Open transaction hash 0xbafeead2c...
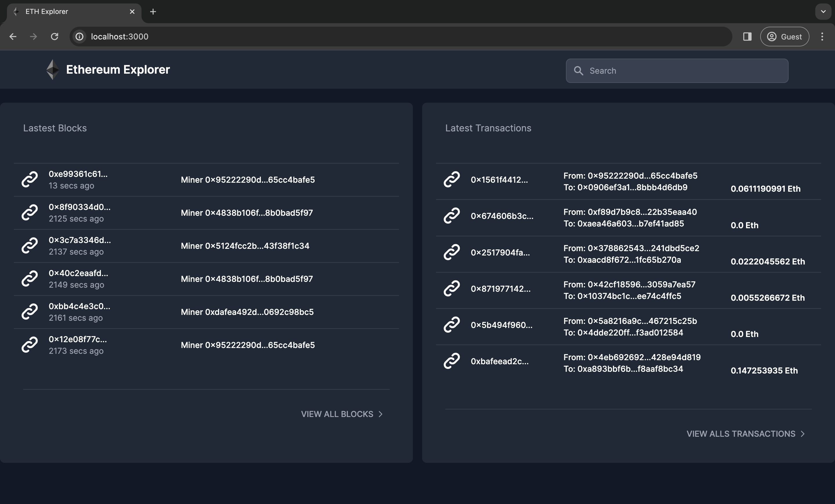The height and width of the screenshot is (504, 835). pyautogui.click(x=500, y=361)
